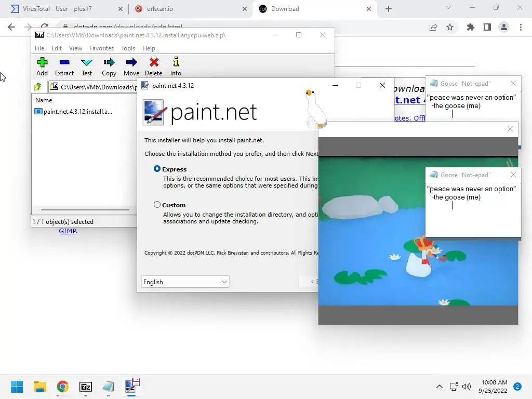Open the GIMP link on the webpage
The height and width of the screenshot is (399, 532).
pos(68,231)
